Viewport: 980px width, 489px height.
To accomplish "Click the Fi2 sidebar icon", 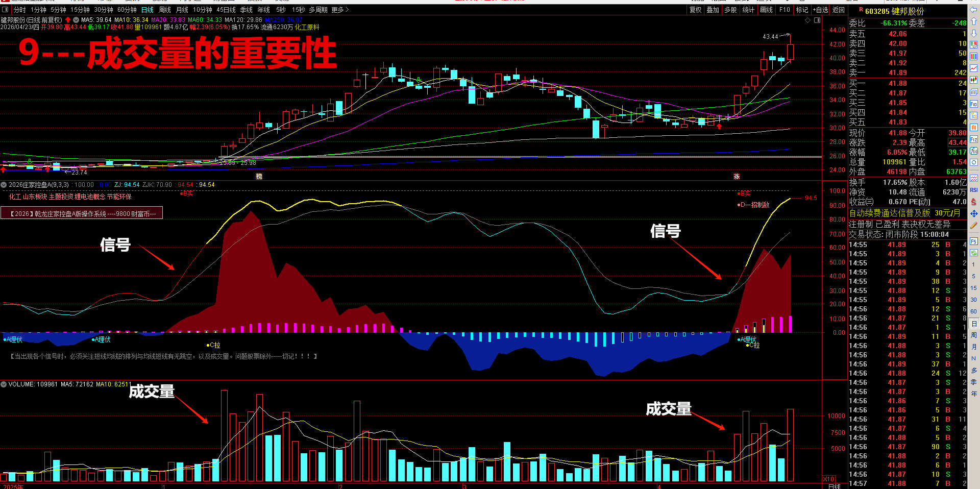I will [974, 139].
